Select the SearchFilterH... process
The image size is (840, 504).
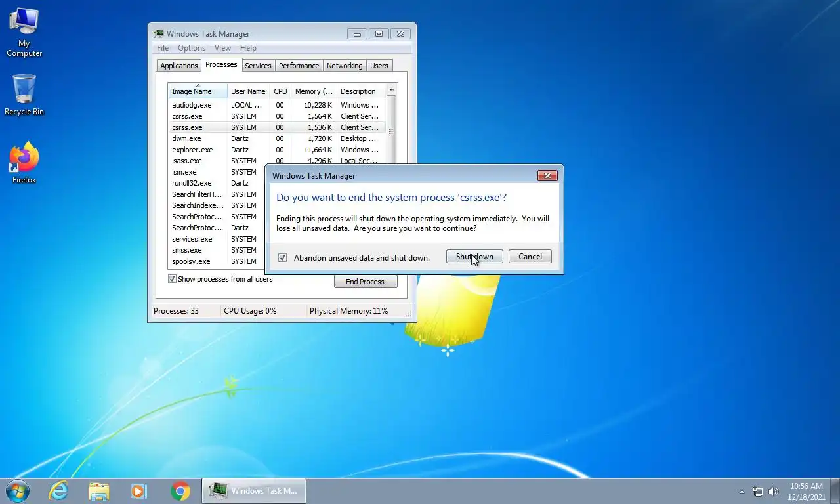point(217,194)
